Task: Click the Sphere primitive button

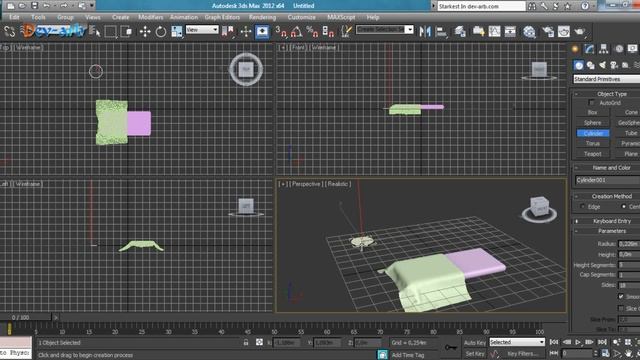Action: coord(593,122)
